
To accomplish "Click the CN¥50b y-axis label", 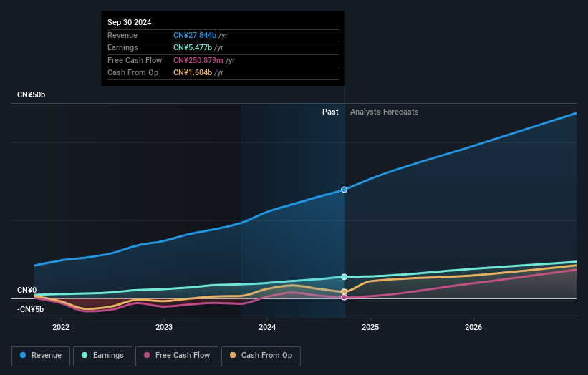I will pyautogui.click(x=31, y=94).
